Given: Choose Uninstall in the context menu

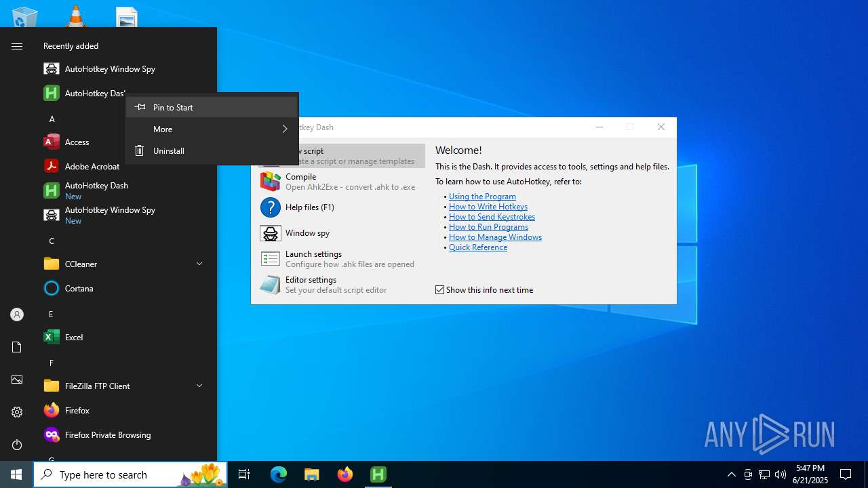Looking at the screenshot, I should pyautogui.click(x=212, y=150).
